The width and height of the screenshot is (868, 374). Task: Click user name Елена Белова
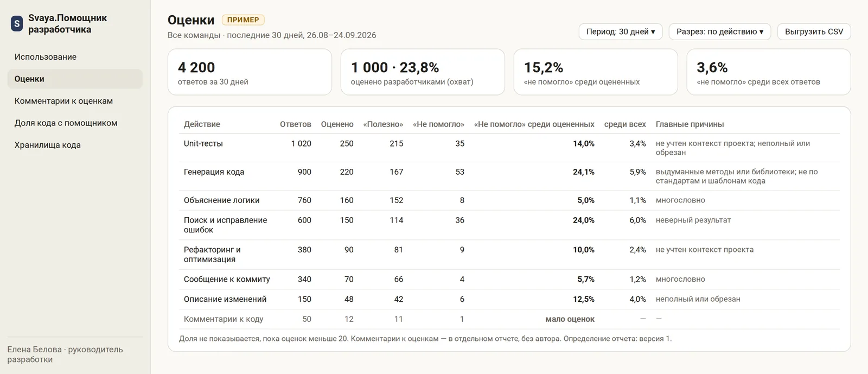[35, 350]
